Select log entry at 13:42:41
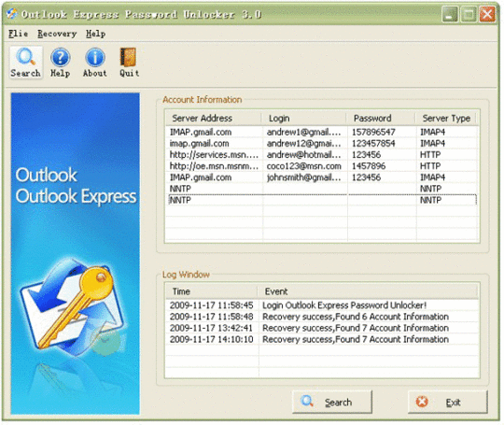The image size is (504, 425). (321, 328)
